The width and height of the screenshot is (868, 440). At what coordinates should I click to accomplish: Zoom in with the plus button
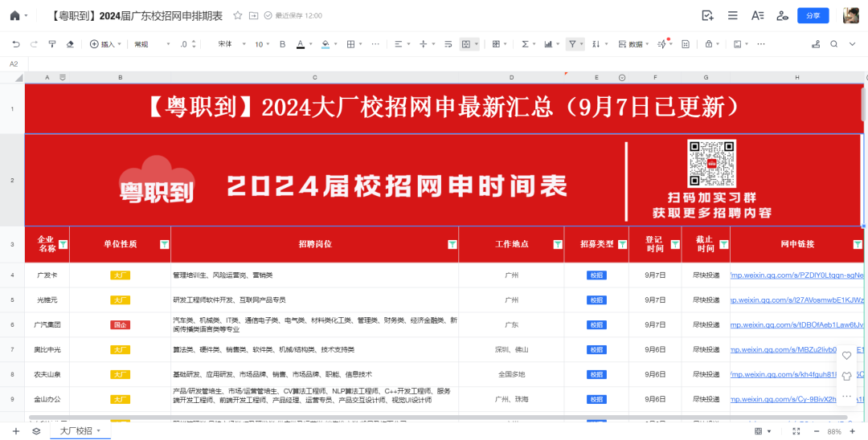(853, 431)
